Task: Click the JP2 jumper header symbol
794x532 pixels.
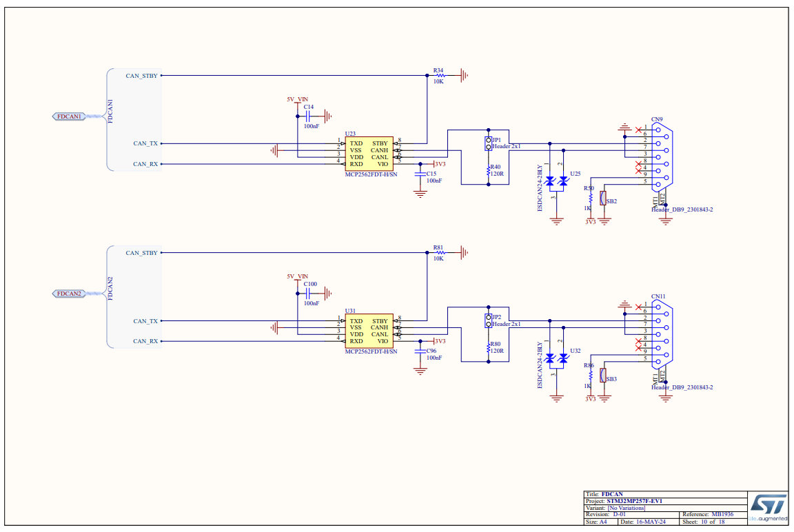Action: [x=488, y=321]
